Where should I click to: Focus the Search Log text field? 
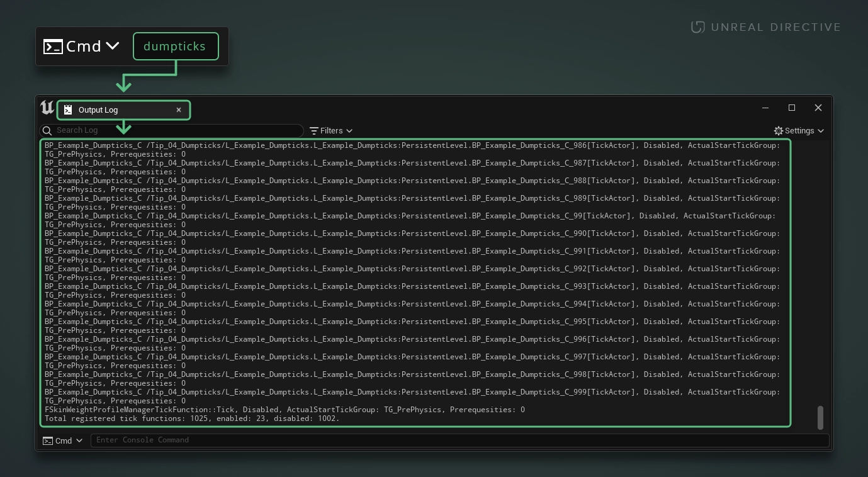[x=176, y=130]
